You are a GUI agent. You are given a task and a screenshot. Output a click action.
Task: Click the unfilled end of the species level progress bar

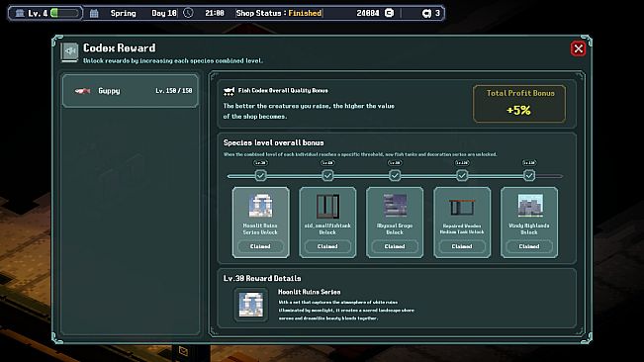pos(549,176)
